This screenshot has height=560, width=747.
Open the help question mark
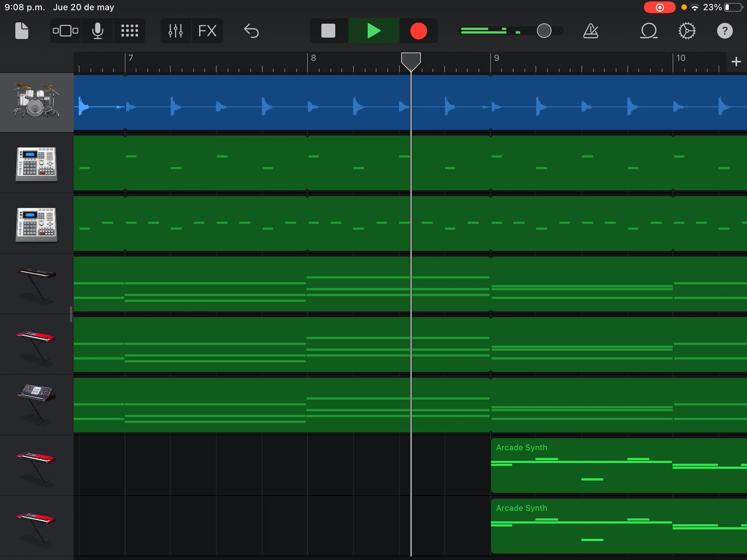[x=725, y=31]
